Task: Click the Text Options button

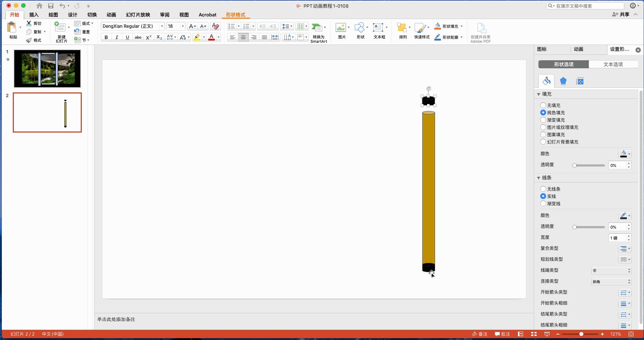Action: pyautogui.click(x=613, y=64)
